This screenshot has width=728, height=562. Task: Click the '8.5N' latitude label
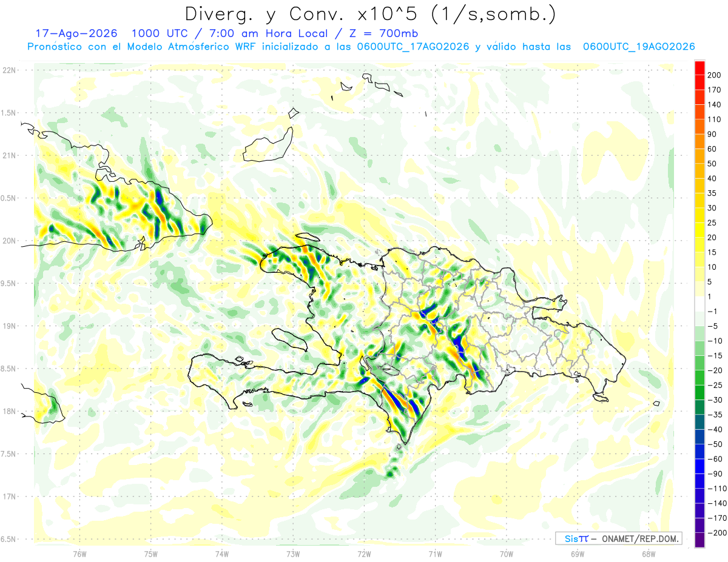point(8,369)
